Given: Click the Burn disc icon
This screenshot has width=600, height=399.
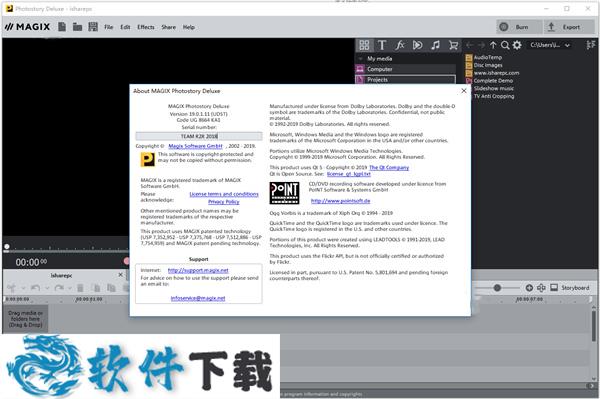Looking at the screenshot, I should coord(504,27).
